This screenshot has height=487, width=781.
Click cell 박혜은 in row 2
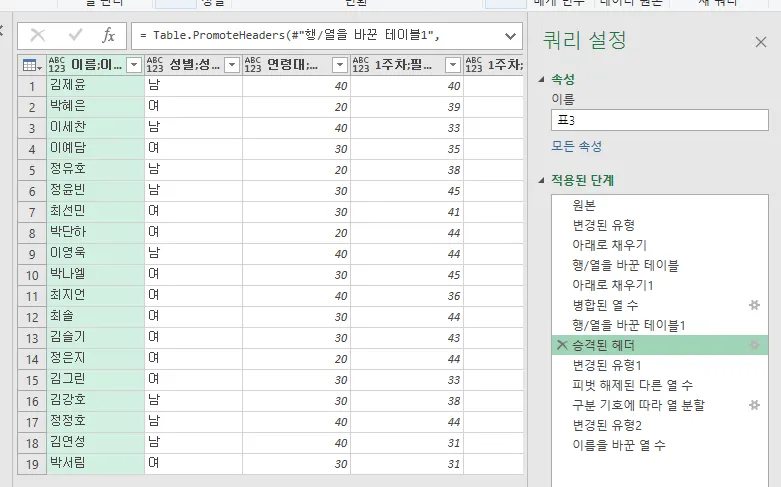pos(95,106)
